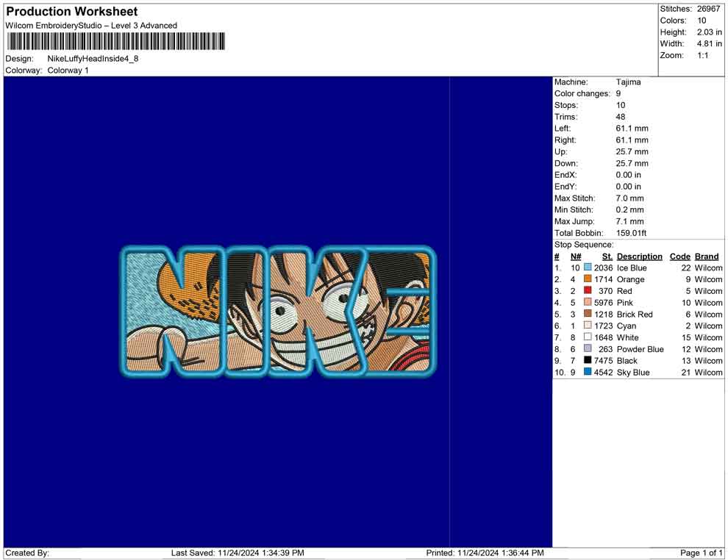This screenshot has height=560, width=728.
Task: Click the Page 1 of 1 indicator
Action: click(x=701, y=553)
